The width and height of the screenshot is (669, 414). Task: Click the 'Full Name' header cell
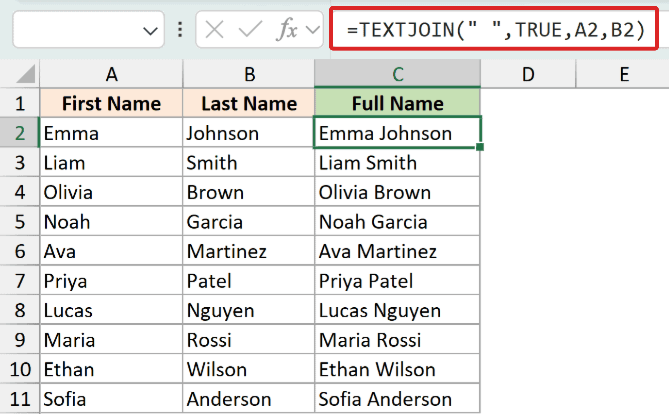tap(398, 103)
